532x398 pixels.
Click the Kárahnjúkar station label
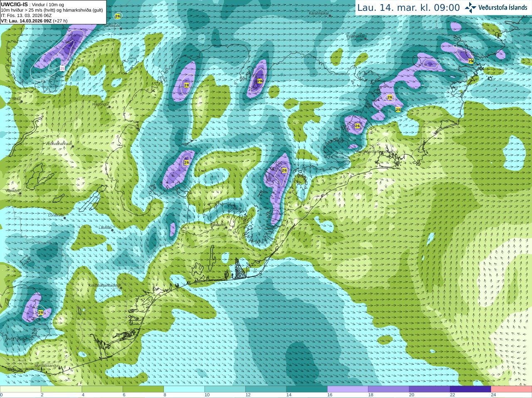(x=319, y=13)
